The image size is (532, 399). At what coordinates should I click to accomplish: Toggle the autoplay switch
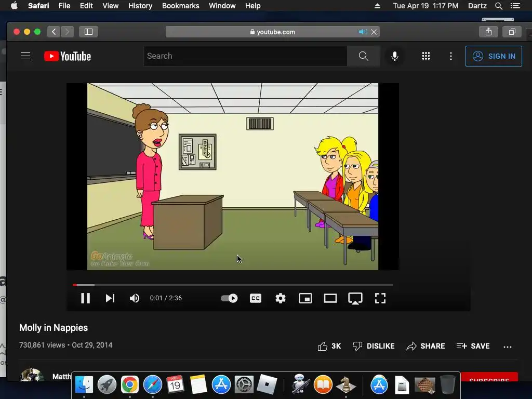(229, 298)
